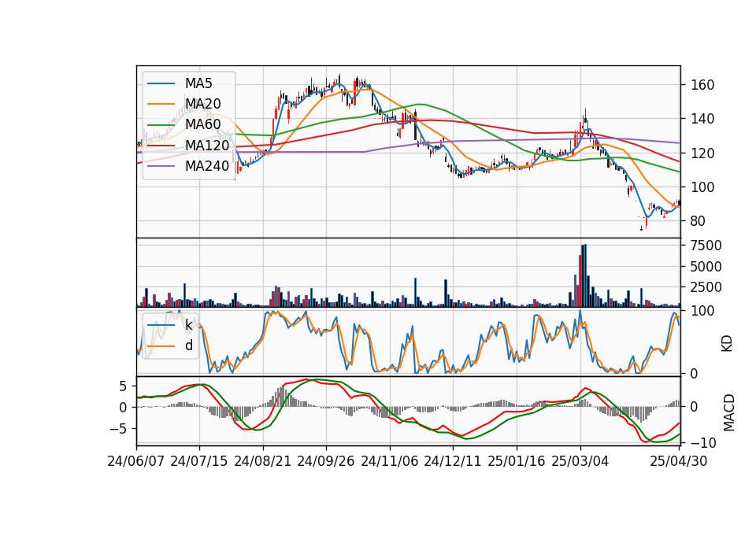Image resolution: width=756 pixels, height=543 pixels.
Task: Click the MA240 legend label
Action: pyautogui.click(x=207, y=166)
